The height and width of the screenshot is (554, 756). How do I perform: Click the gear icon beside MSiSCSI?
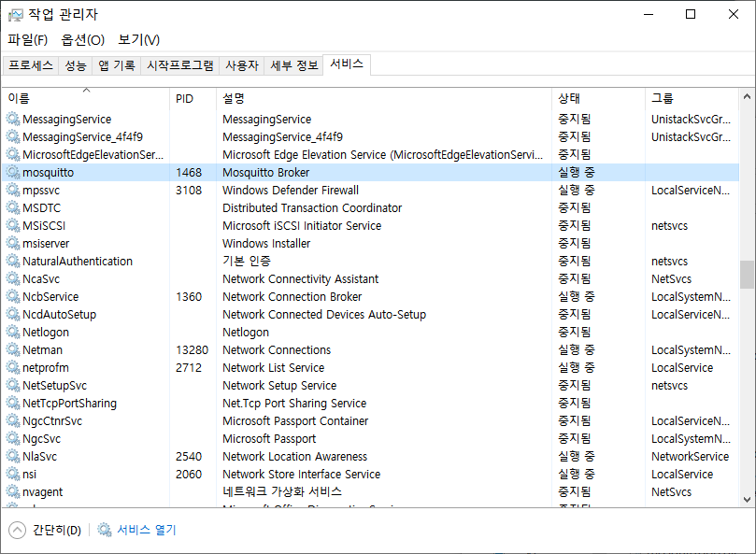click(13, 225)
